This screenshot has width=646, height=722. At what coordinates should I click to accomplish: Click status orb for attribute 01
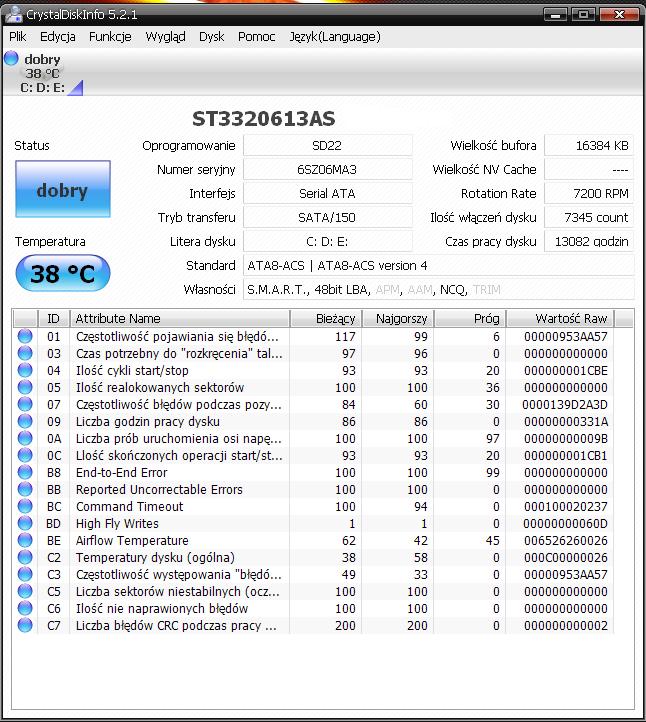pos(25,336)
